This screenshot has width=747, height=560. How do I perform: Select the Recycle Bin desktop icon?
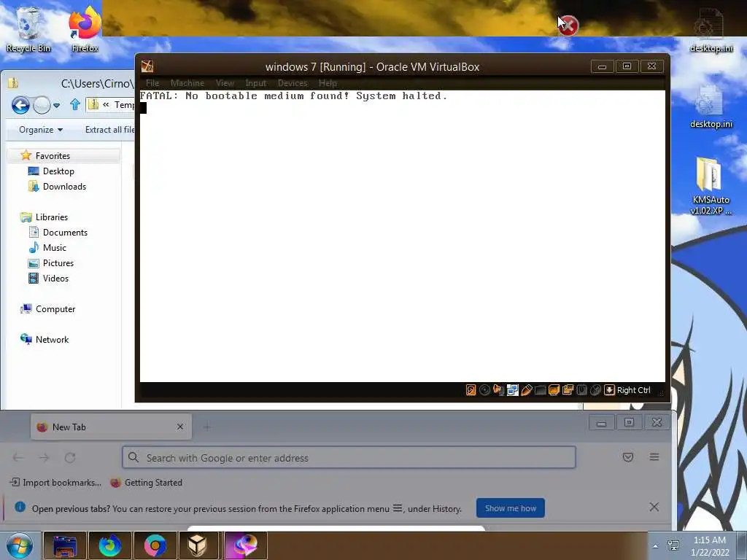tap(28, 29)
